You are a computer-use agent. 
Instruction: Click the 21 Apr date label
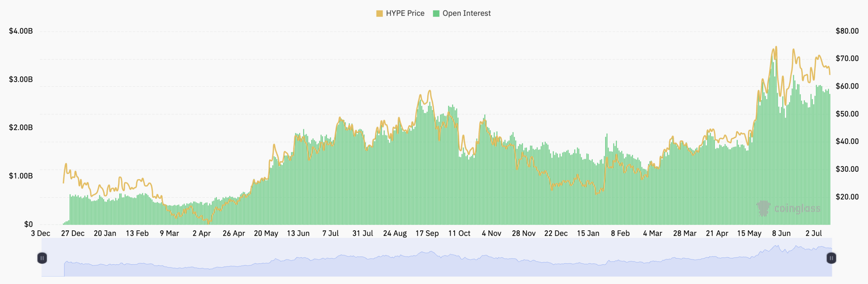pyautogui.click(x=717, y=233)
